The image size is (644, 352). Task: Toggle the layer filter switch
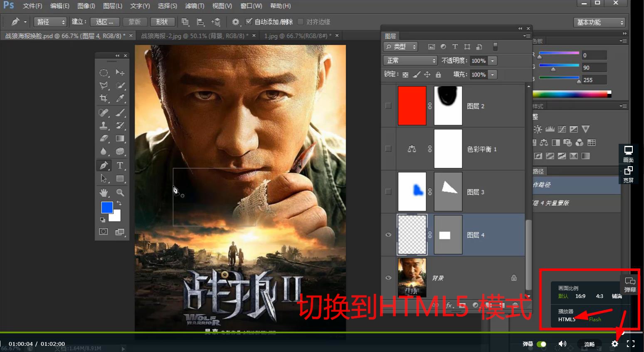tap(495, 47)
